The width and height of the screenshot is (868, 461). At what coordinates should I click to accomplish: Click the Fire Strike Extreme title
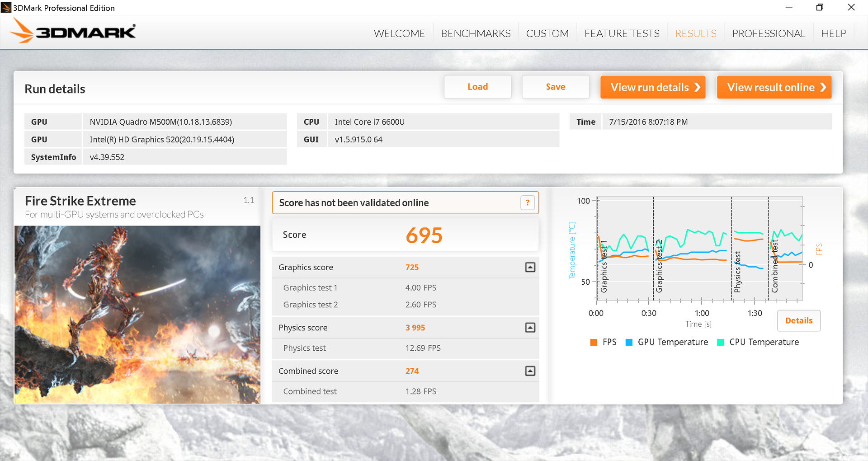80,201
